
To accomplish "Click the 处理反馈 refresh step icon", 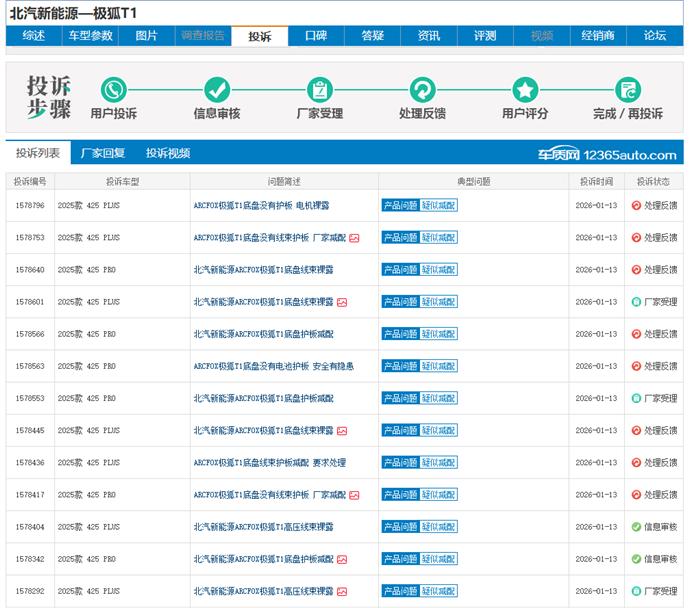I will point(423,90).
